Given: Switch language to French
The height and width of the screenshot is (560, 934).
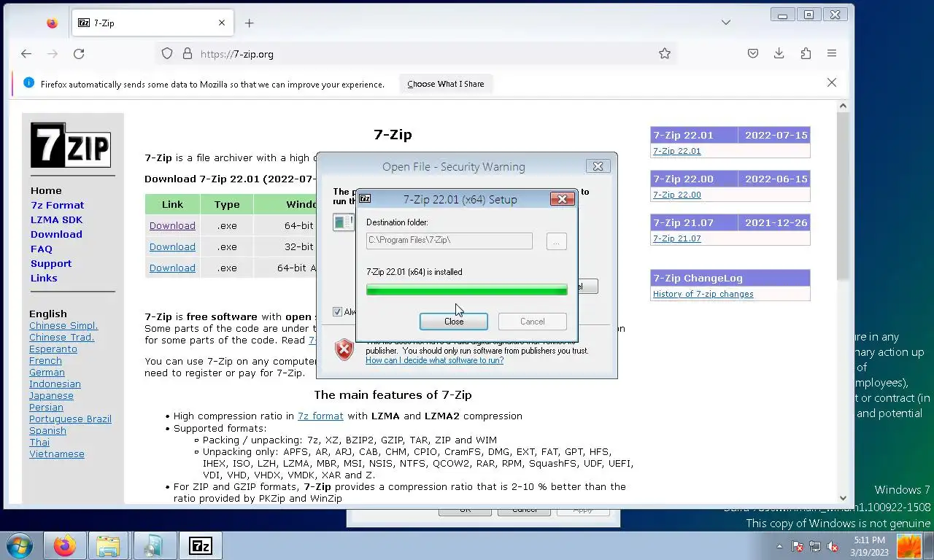Looking at the screenshot, I should coord(45,360).
